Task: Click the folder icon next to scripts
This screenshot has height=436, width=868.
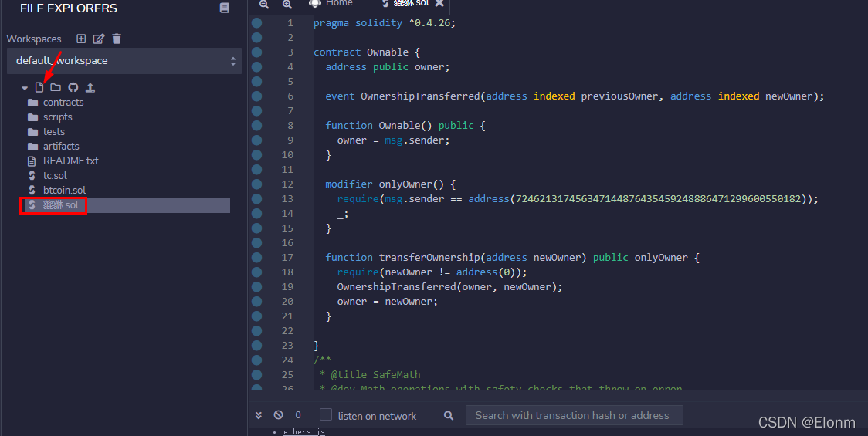Action: 32,117
